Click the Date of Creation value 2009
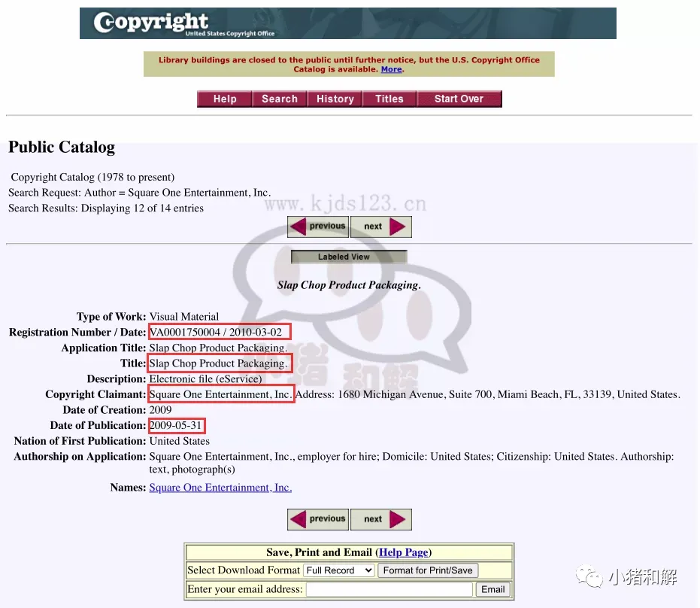 (x=160, y=410)
